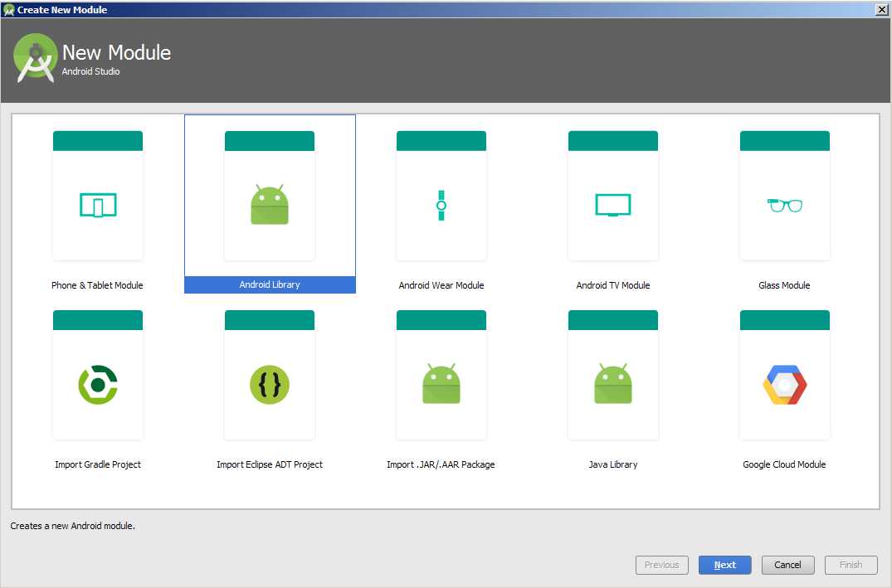Screen dimensions: 892x588
Task: Pick the Android Wear watch icon
Action: tap(441, 206)
